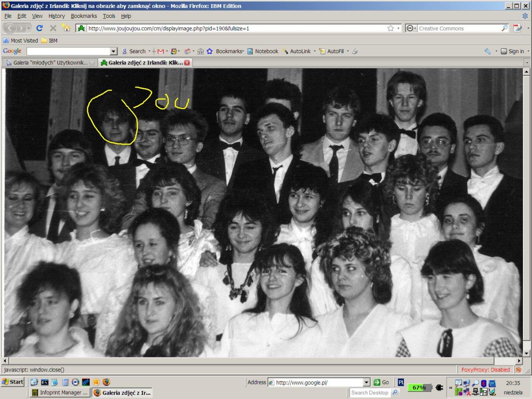The width and height of the screenshot is (532, 399).
Task: Expand hidden tray icons chevron
Action: click(x=451, y=387)
